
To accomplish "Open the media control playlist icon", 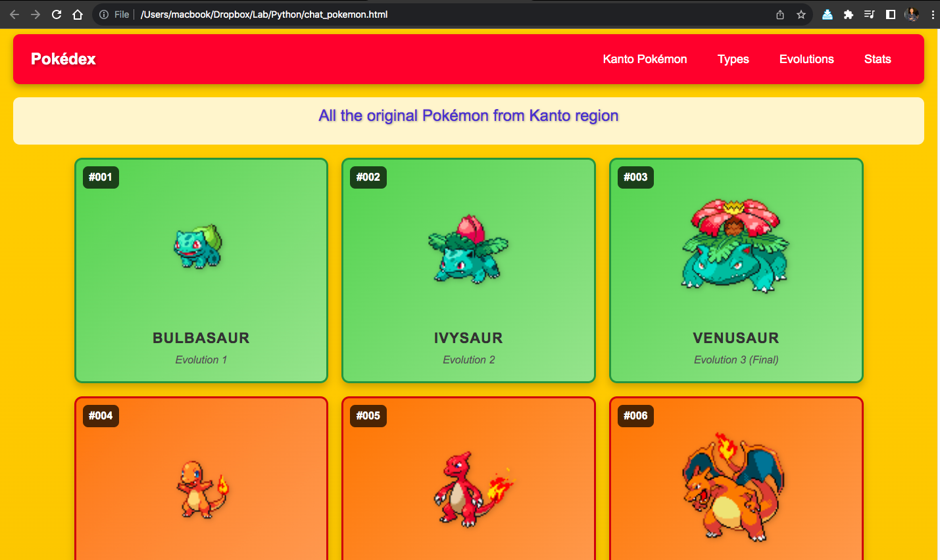I will tap(870, 14).
